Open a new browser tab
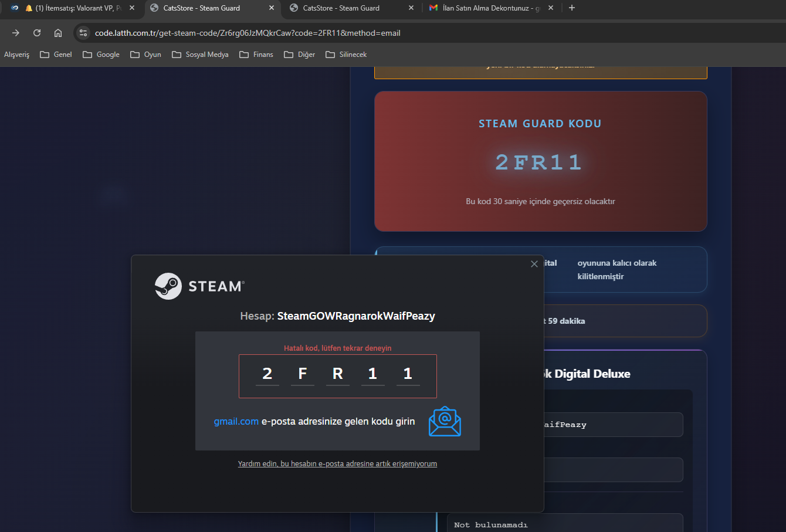786x532 pixels. 572,8
